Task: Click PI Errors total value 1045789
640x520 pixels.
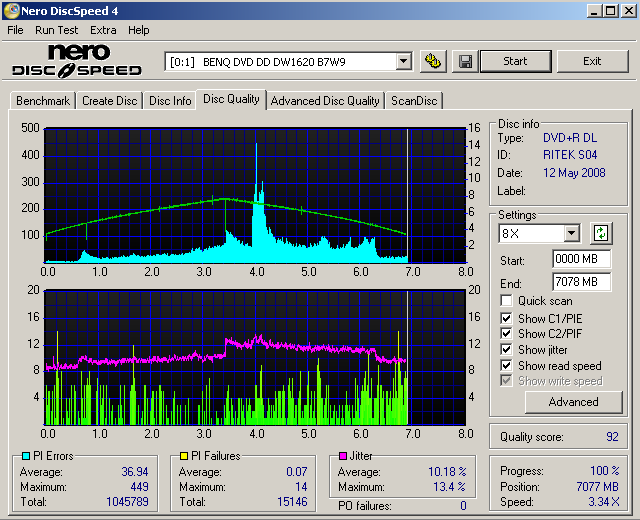Action: coord(127,502)
